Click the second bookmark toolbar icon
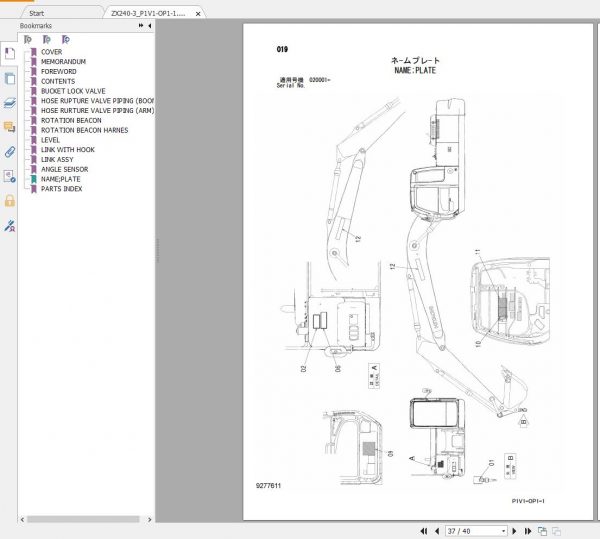 pyautogui.click(x=47, y=39)
